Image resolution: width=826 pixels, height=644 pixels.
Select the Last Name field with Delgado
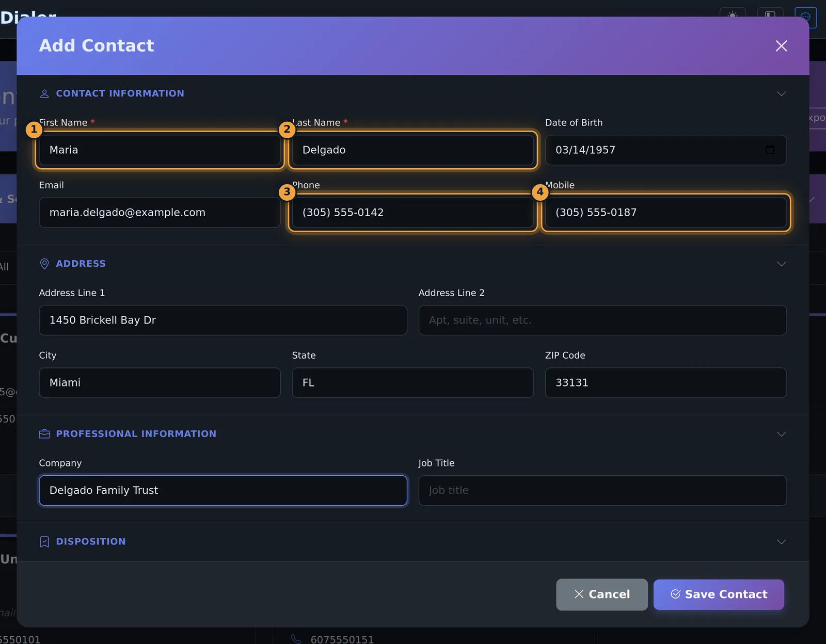click(x=412, y=150)
